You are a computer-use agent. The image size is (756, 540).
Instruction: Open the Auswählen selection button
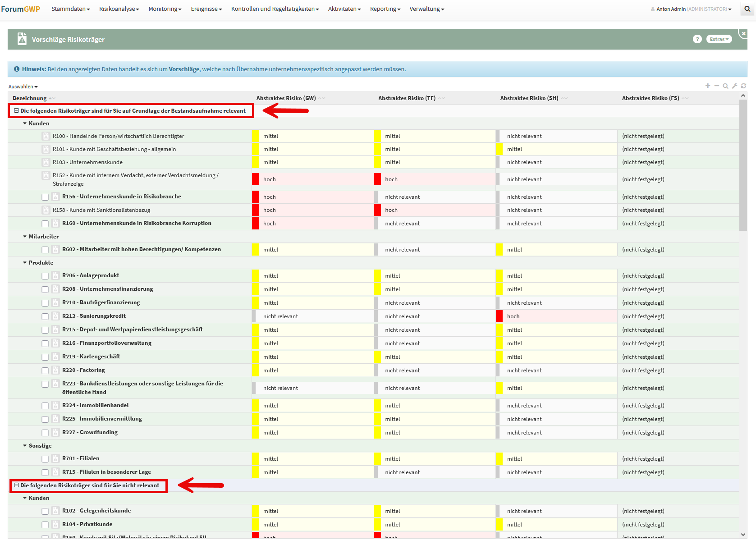(23, 87)
